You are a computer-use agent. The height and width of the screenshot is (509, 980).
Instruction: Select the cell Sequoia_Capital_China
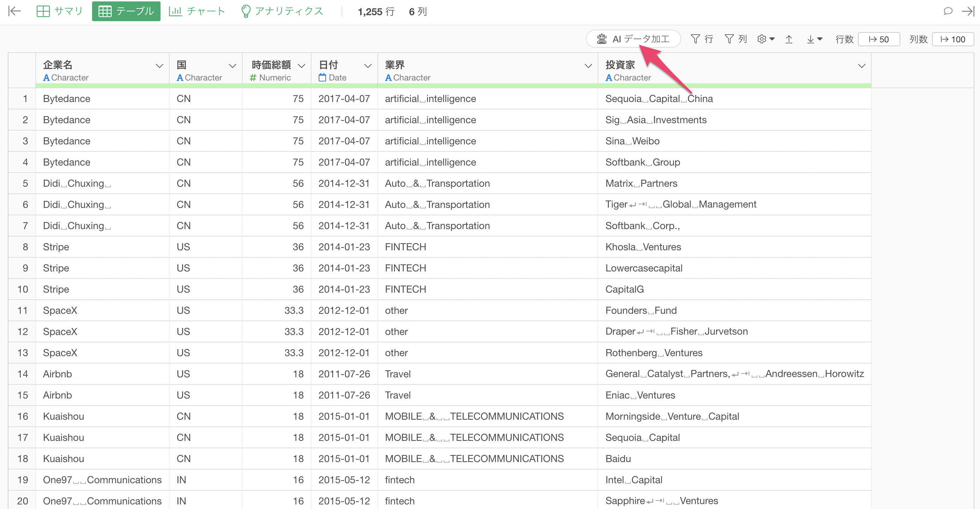[x=734, y=98]
